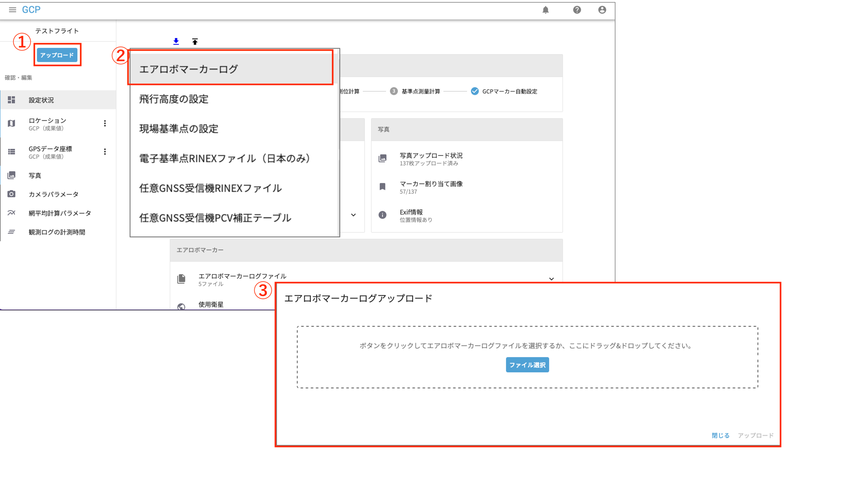Open the three-dot menu for ロケーション
Image resolution: width=868 pixels, height=488 pixels.
pos(105,123)
